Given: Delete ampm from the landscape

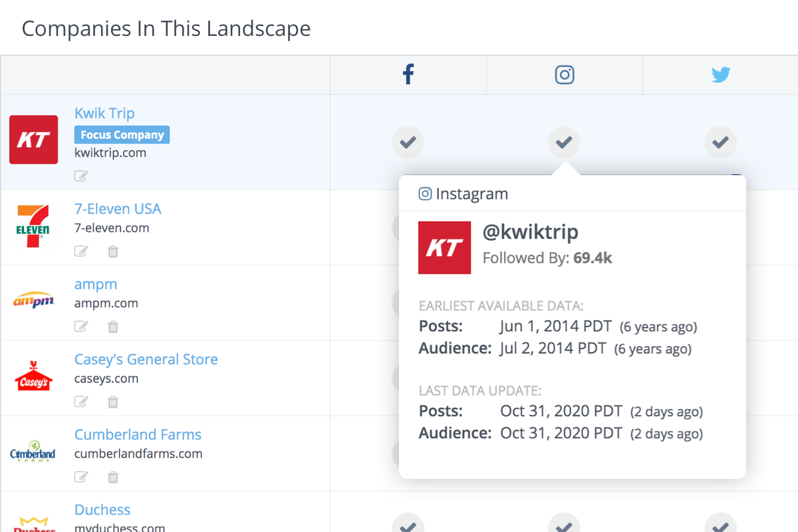Looking at the screenshot, I should [113, 327].
